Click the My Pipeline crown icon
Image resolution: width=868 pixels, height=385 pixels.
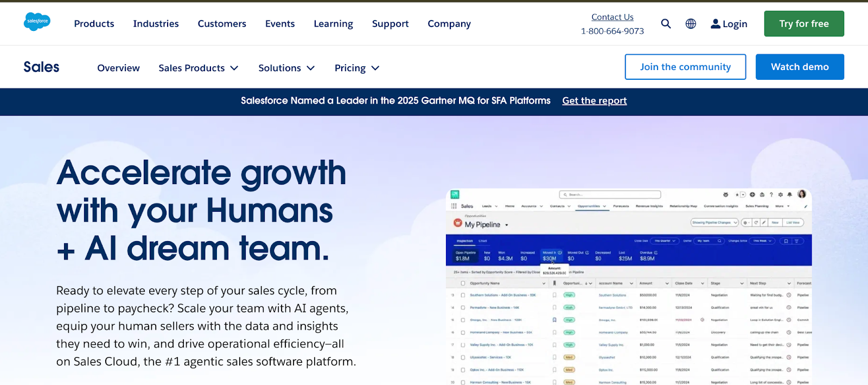click(458, 223)
